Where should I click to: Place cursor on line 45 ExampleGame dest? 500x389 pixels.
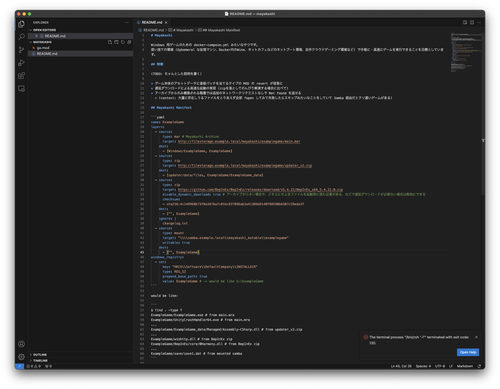point(182,252)
